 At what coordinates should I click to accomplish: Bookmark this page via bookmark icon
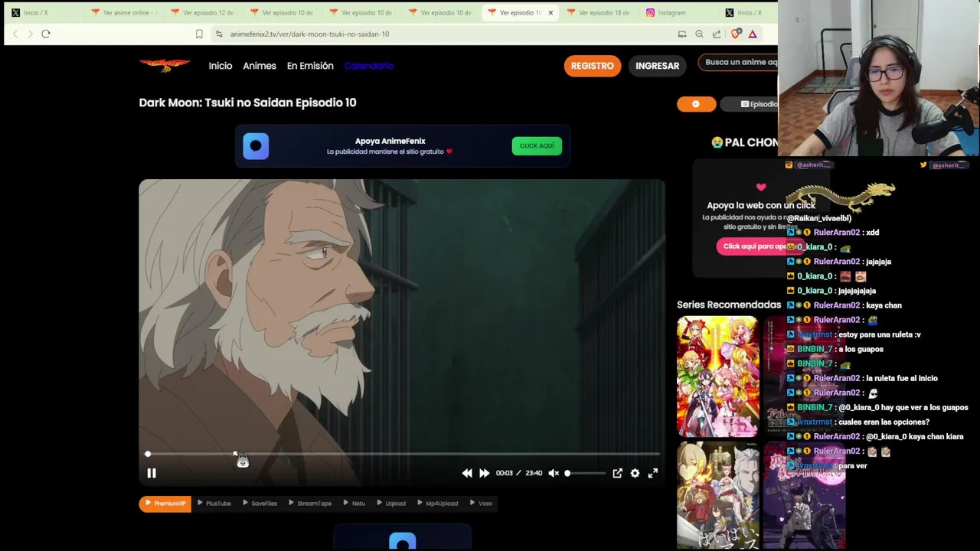199,34
